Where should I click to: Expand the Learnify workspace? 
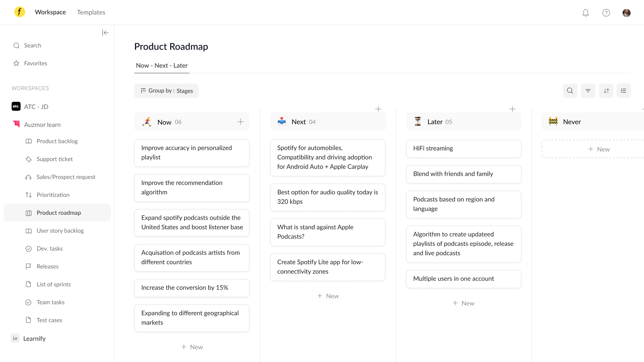coord(34,339)
